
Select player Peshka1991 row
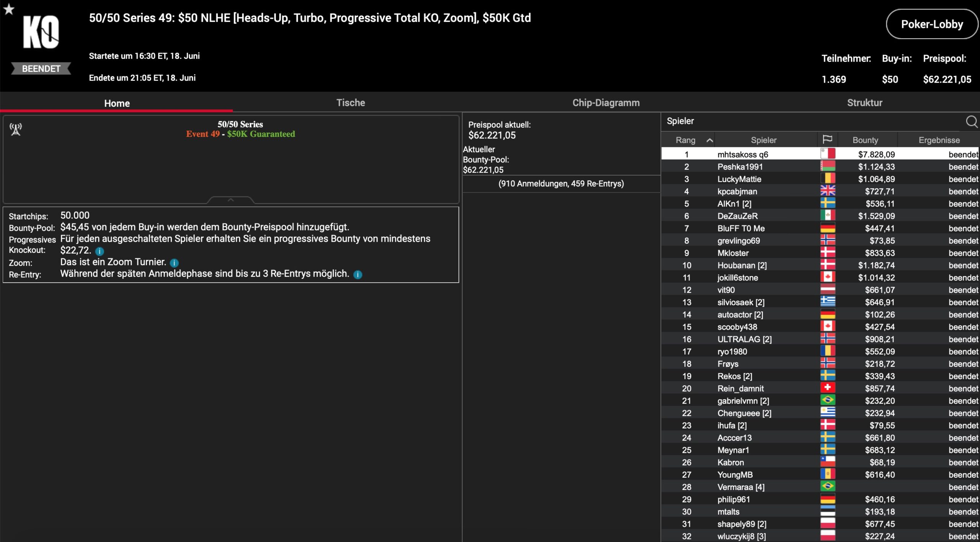tap(740, 167)
